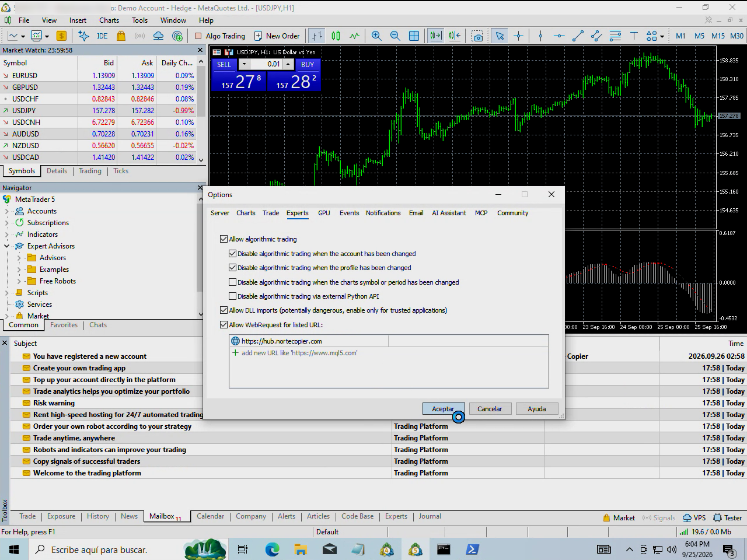Zoom in on the chart
Image resolution: width=747 pixels, height=560 pixels.
point(376,36)
